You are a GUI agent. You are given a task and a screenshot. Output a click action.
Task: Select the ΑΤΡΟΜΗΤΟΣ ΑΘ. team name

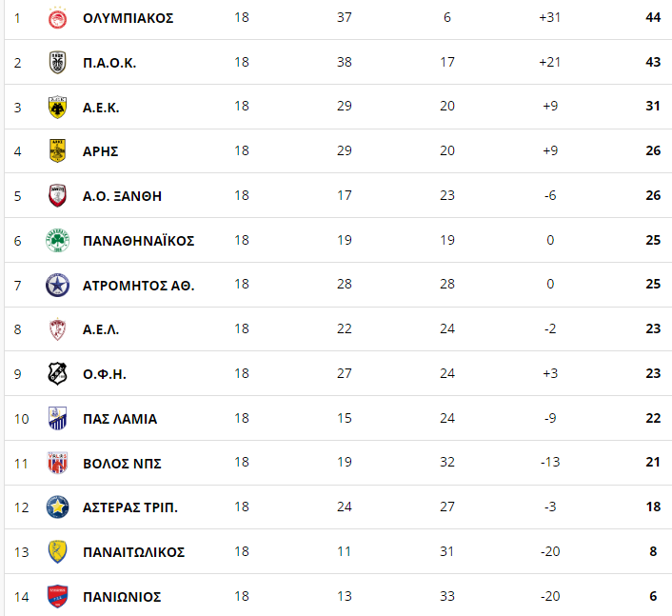pyautogui.click(x=138, y=286)
